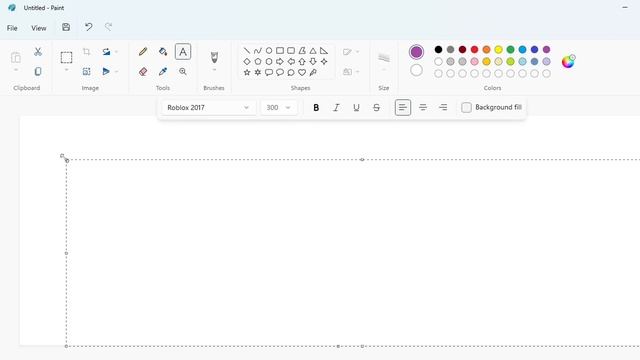Select the Color picker eyedropper tool
This screenshot has height=360, width=640.
coord(163,71)
